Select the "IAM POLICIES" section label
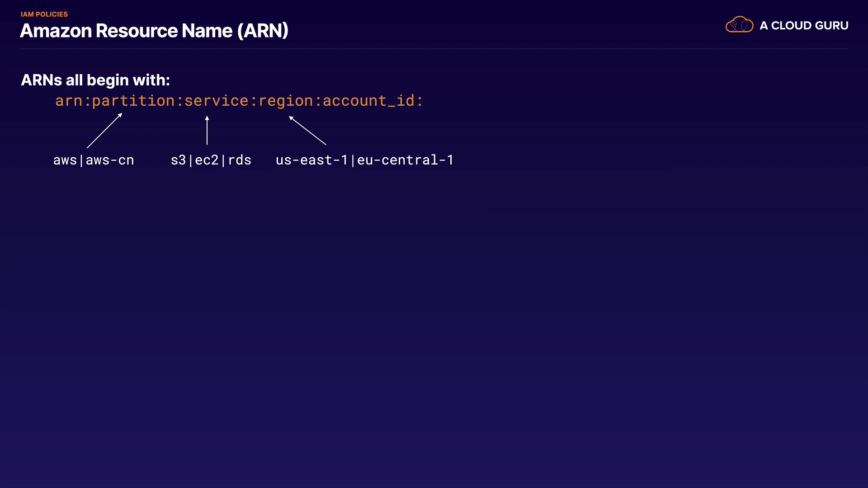Screen dimensions: 868x488 [44, 14]
